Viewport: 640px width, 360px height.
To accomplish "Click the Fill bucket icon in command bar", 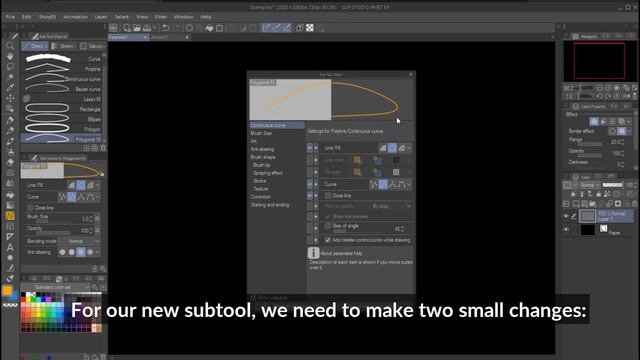I will 209,28.
